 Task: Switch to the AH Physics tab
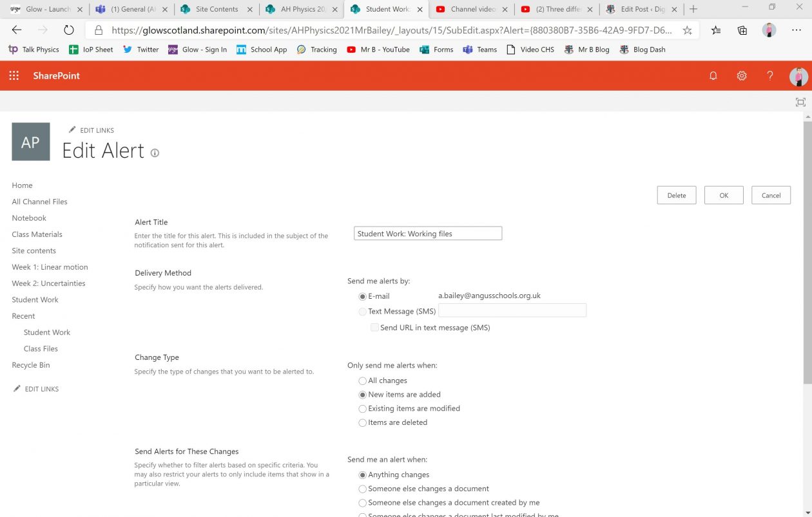point(302,9)
